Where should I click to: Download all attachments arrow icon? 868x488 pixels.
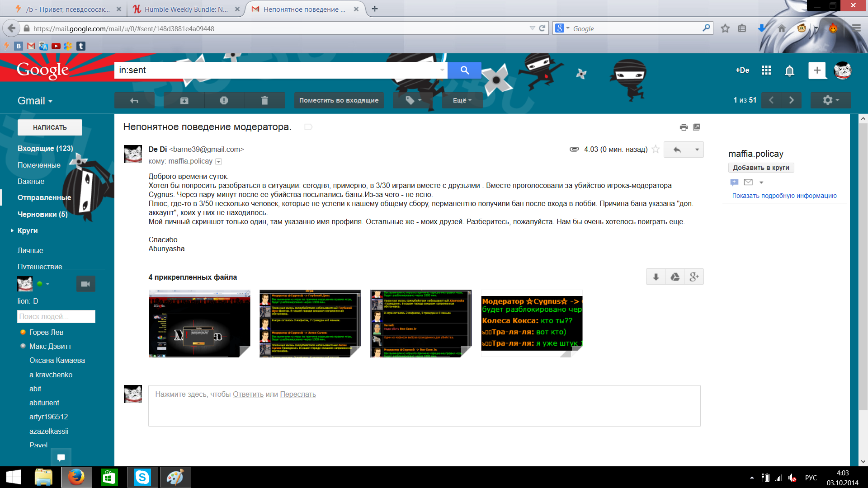[656, 277]
